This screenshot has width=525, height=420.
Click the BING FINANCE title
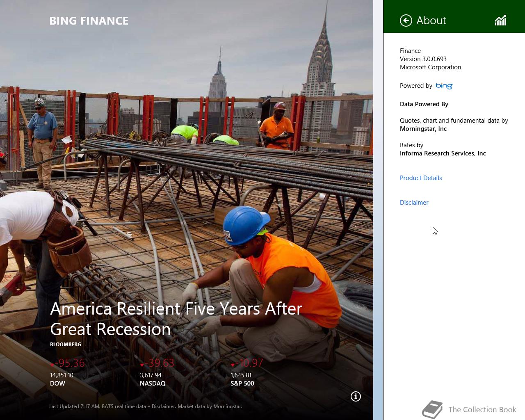pos(89,21)
